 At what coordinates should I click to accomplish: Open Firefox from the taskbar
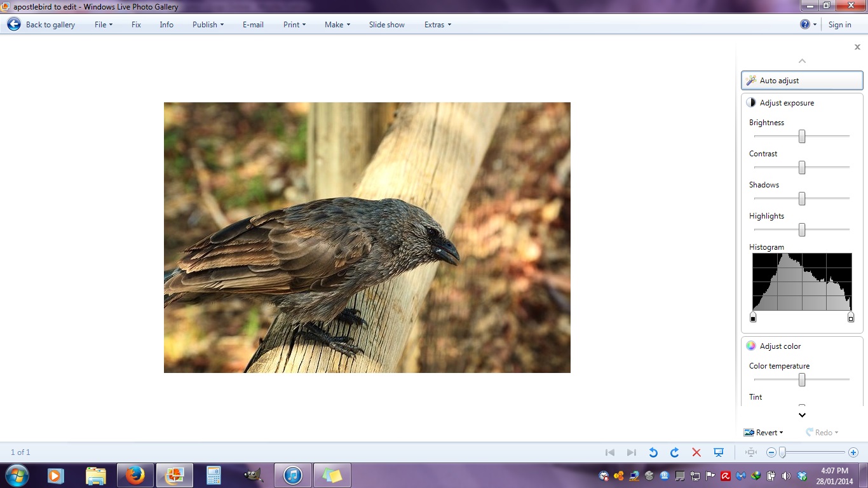pos(135,475)
